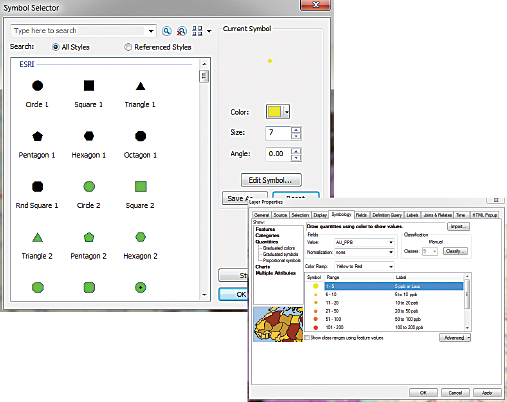This screenshot has width=507, height=402.
Task: Open the Definition Query tab
Action: coord(387,215)
